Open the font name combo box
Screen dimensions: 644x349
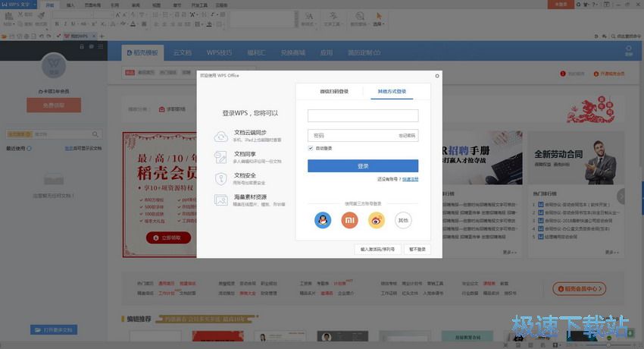point(72,15)
